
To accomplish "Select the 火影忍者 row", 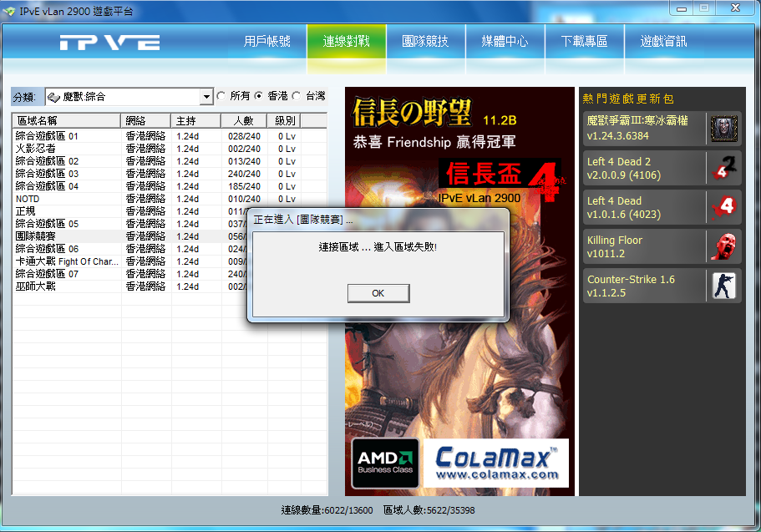I will 170,149.
